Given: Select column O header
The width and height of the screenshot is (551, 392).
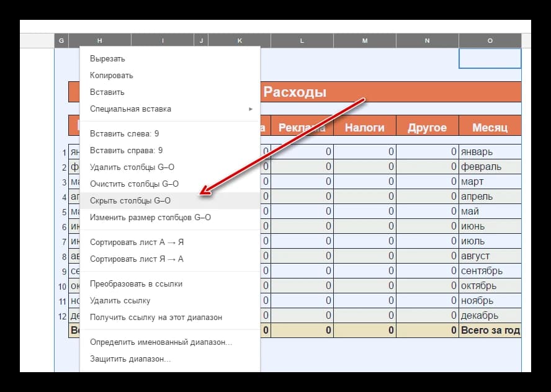Looking at the screenshot, I should pyautogui.click(x=490, y=41).
